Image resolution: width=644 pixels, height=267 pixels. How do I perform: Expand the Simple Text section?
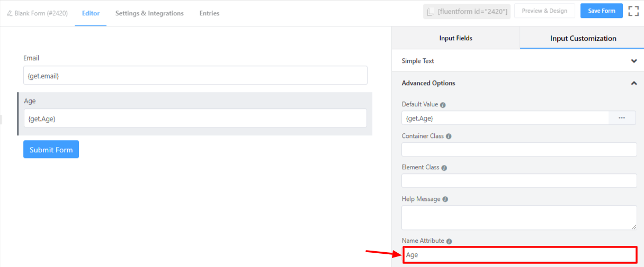(x=634, y=61)
